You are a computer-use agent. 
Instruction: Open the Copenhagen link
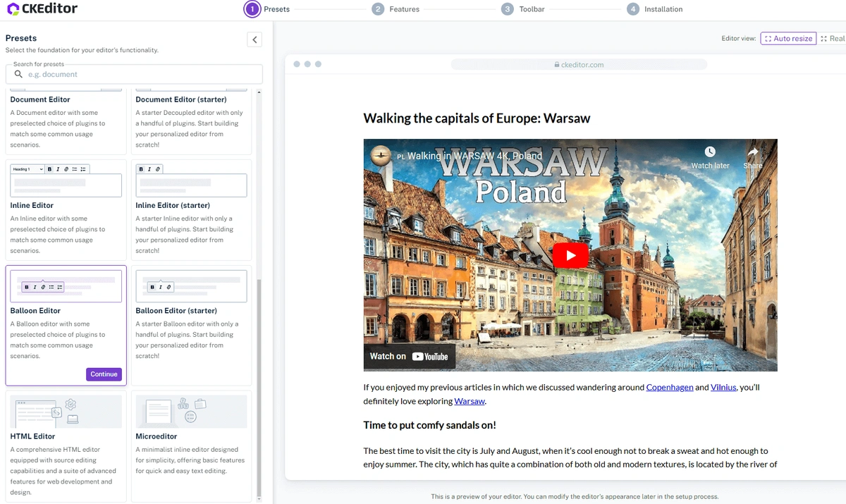[x=669, y=387]
